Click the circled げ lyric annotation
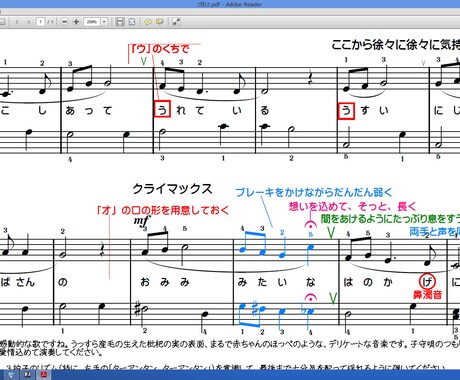 pos(427,282)
